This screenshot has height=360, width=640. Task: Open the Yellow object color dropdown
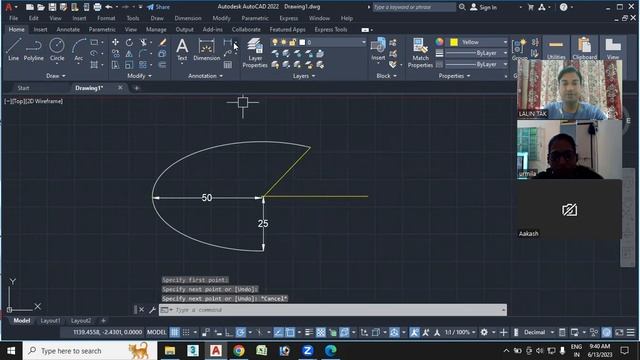click(x=505, y=42)
